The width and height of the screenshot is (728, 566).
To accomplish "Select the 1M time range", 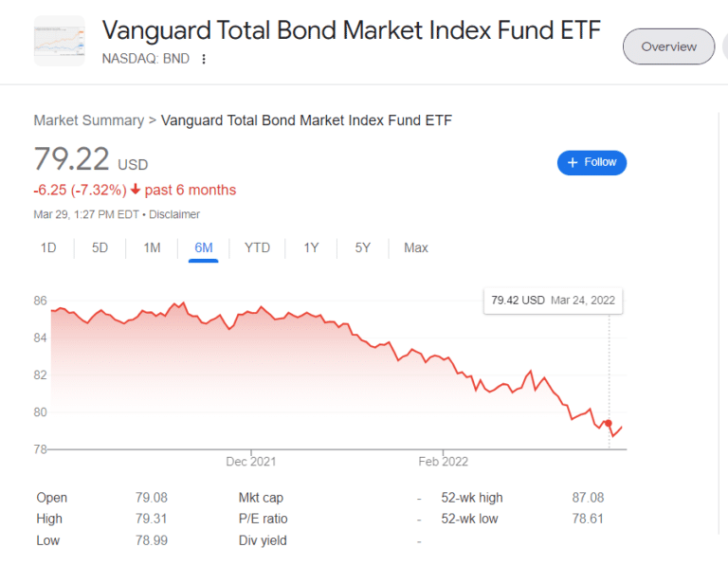I will [x=152, y=248].
